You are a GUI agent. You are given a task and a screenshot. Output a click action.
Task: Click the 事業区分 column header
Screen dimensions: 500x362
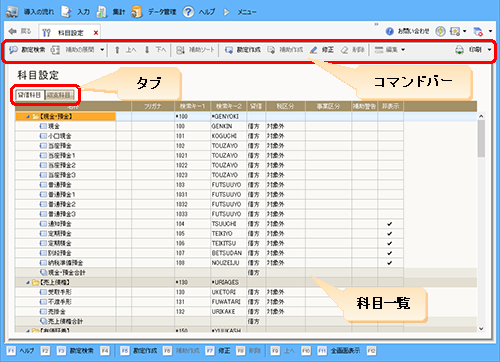tap(328, 106)
